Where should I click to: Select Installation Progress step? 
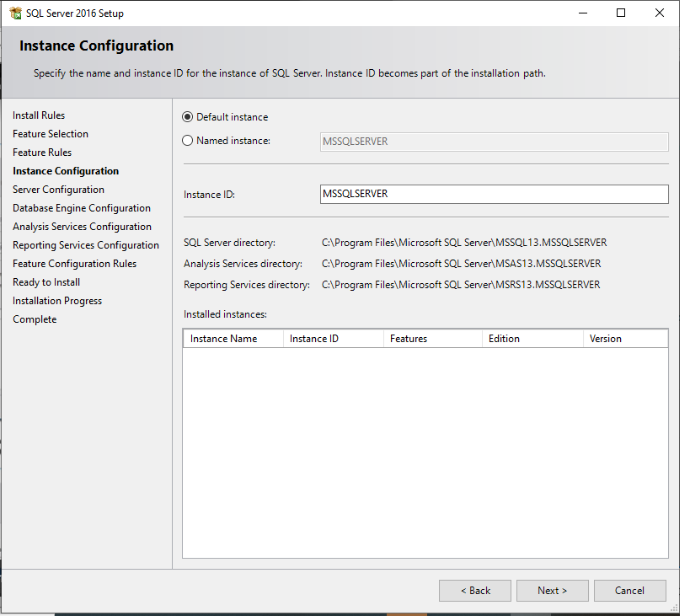[57, 301]
